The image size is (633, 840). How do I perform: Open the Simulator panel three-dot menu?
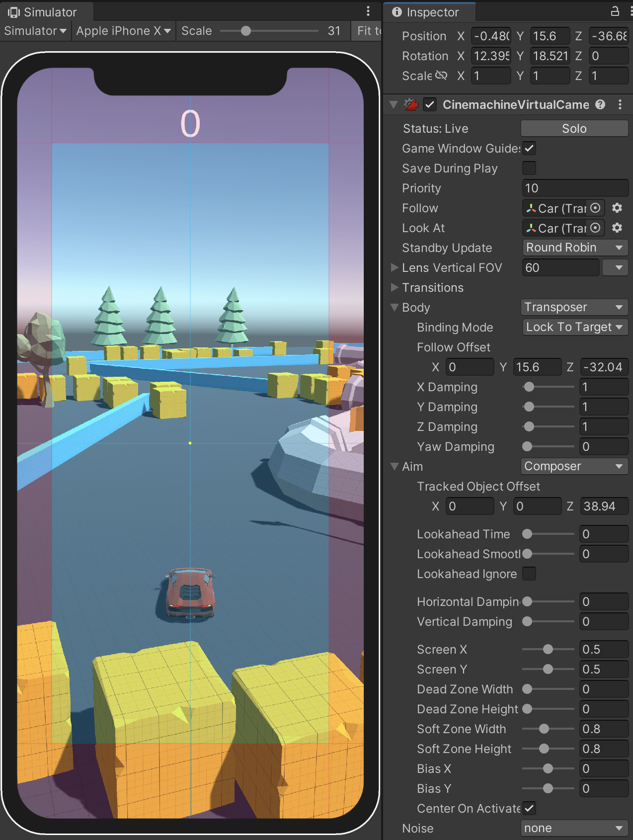(x=368, y=11)
